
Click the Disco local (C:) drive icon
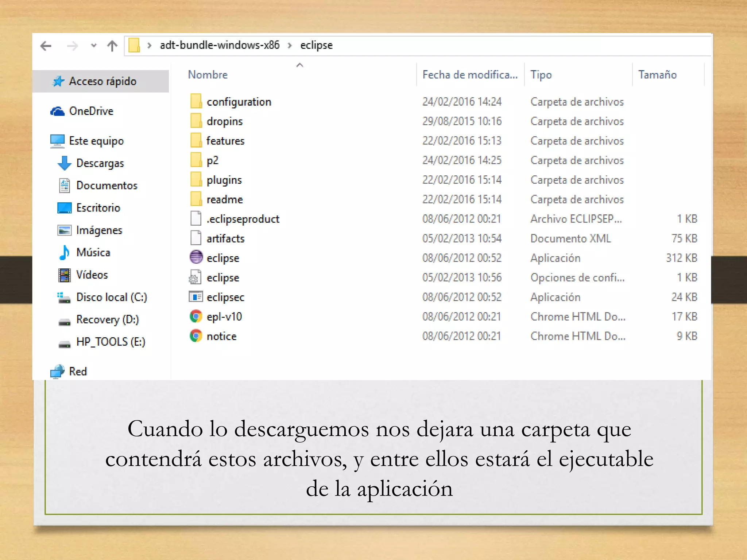tap(65, 298)
